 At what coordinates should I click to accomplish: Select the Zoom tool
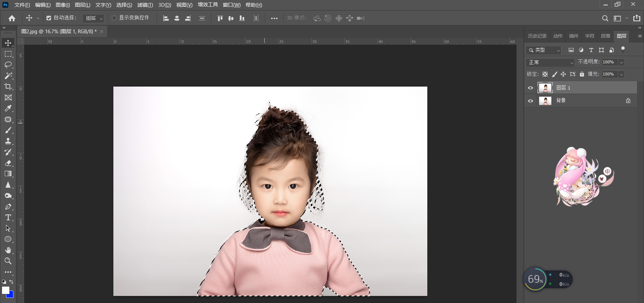pos(8,261)
